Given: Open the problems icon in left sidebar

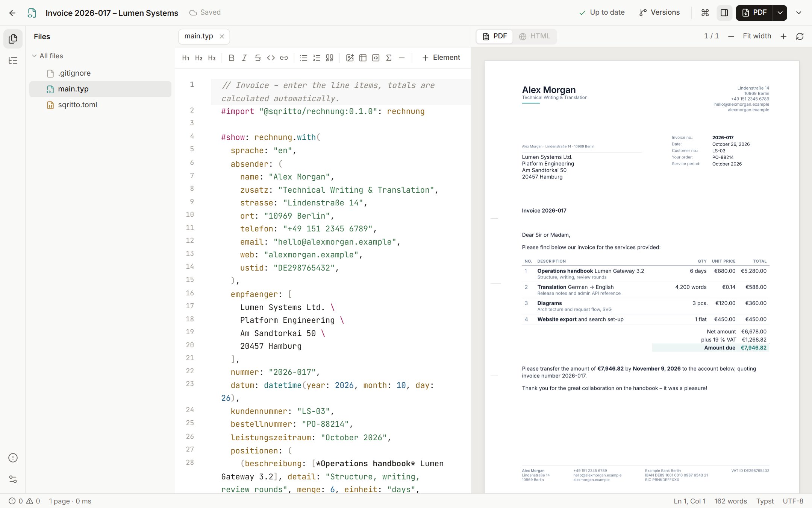Looking at the screenshot, I should pos(13,458).
